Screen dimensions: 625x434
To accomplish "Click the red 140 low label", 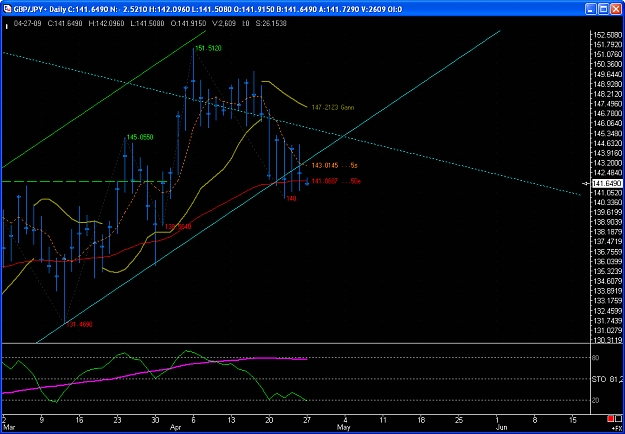I will (x=291, y=198).
